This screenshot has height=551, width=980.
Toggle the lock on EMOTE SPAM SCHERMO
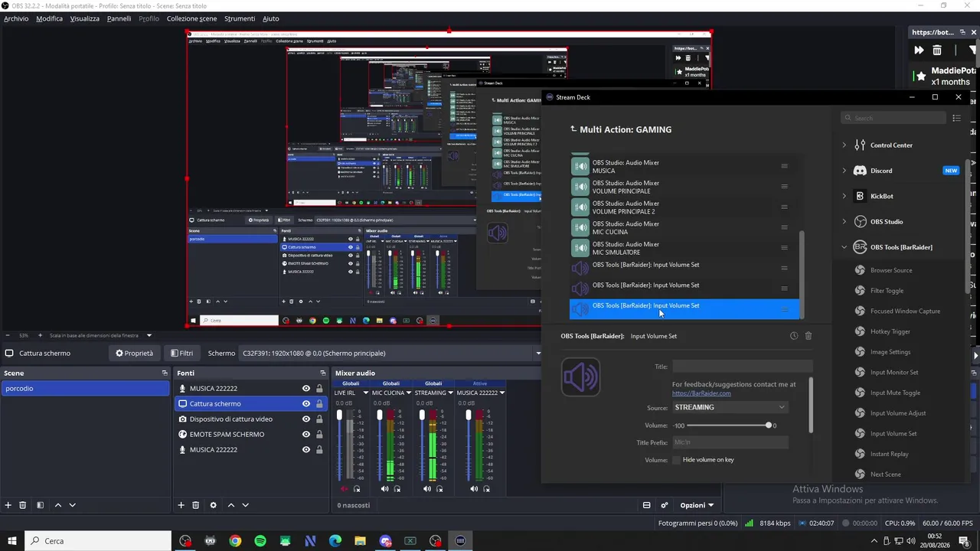tap(319, 435)
